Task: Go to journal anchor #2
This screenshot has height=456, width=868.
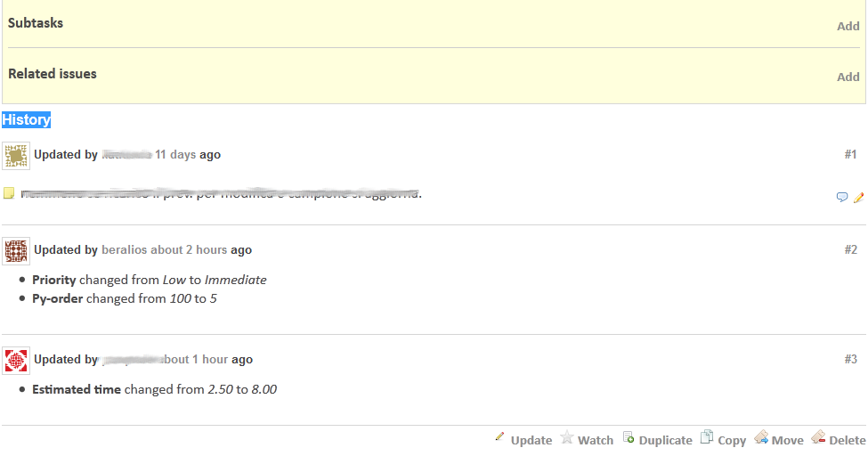Action: [x=850, y=250]
